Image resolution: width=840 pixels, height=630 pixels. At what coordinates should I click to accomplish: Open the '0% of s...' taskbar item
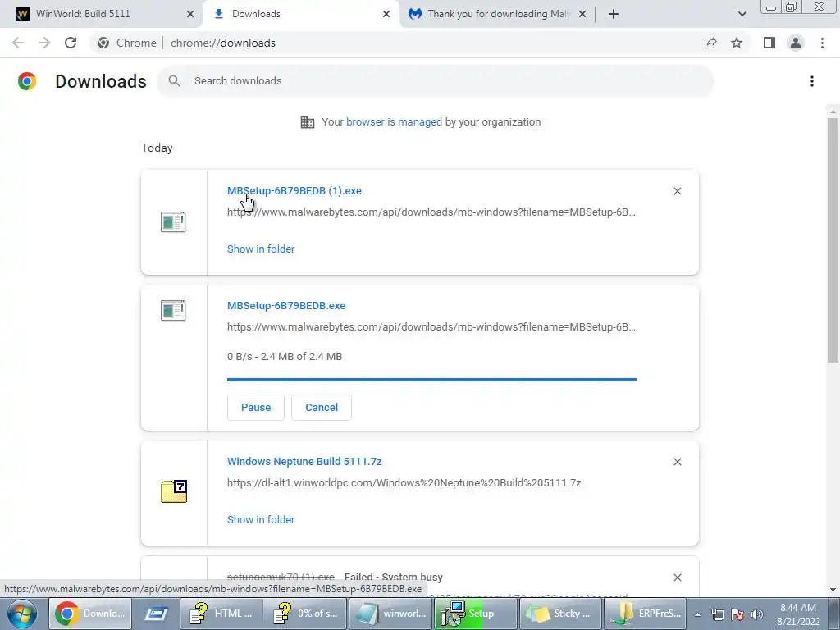pyautogui.click(x=305, y=614)
